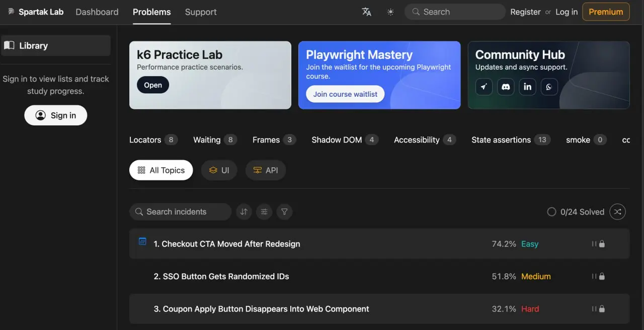Open Coupon Apply Button Disappears problem

coord(379,309)
